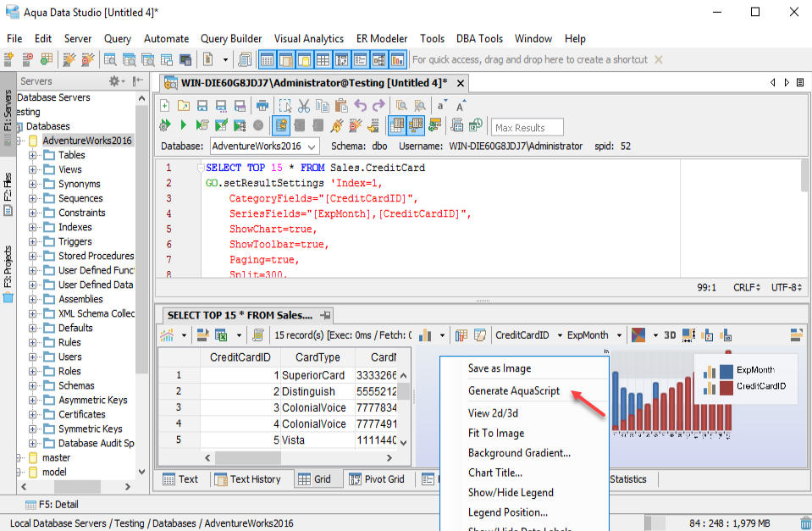Toggle the 3D chart view button
The image size is (812, 531).
pos(669,335)
